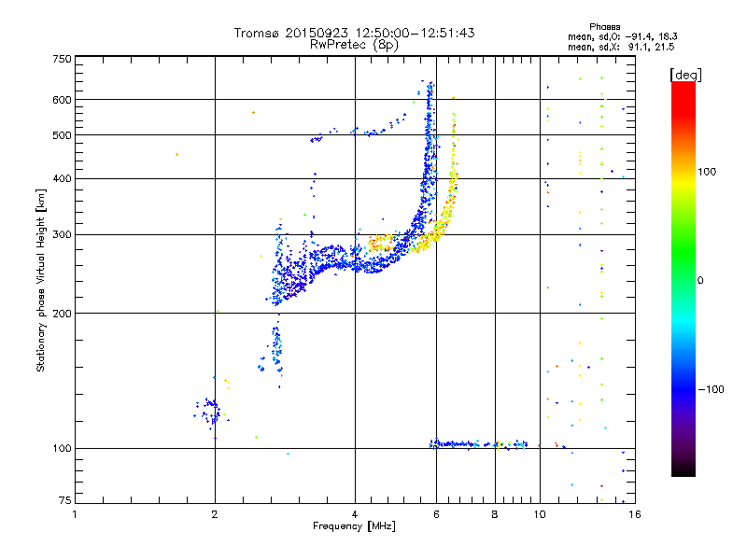Click the plot title 'Tromsø 20150923 12:50:00-12:51:43'
This screenshot has height=560, width=747.
pyautogui.click(x=354, y=33)
